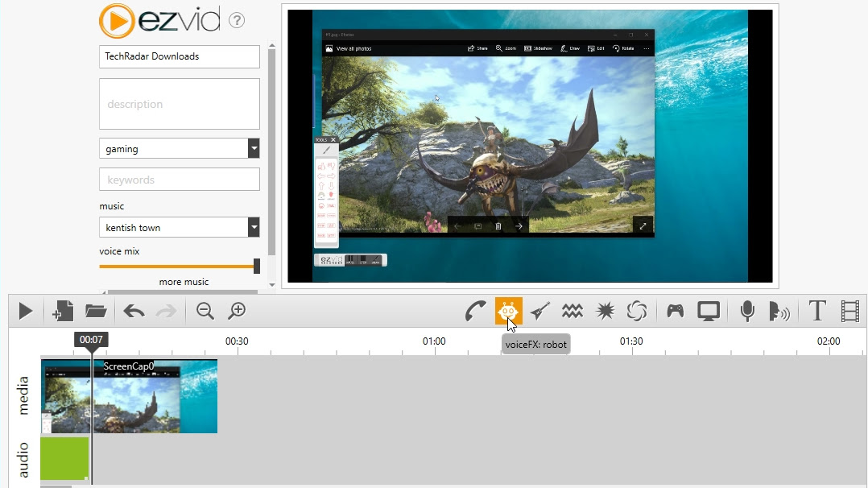Viewport: 868px width, 488px height.
Task: Click the more music link
Action: click(x=184, y=282)
